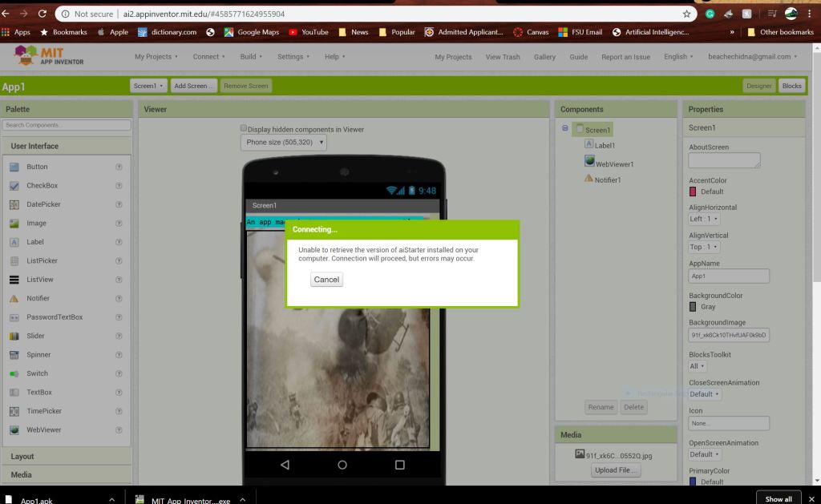Select the ListView component icon
Viewport: 821px width, 504px height.
click(14, 280)
